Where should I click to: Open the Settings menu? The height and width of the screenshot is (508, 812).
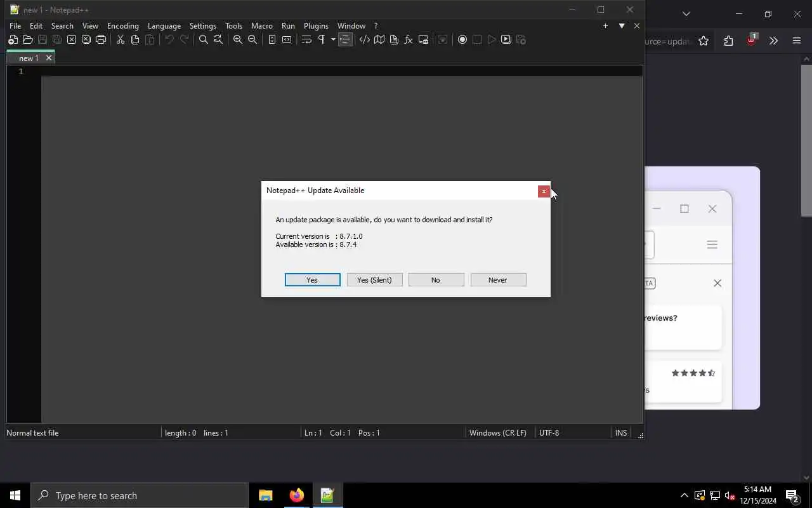pyautogui.click(x=203, y=26)
